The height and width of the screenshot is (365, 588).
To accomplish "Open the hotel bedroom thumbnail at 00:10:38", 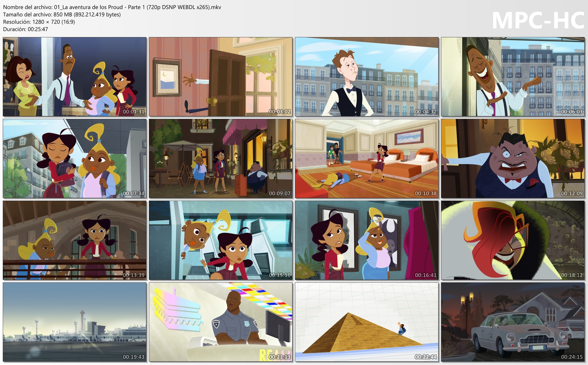I will pyautogui.click(x=367, y=159).
